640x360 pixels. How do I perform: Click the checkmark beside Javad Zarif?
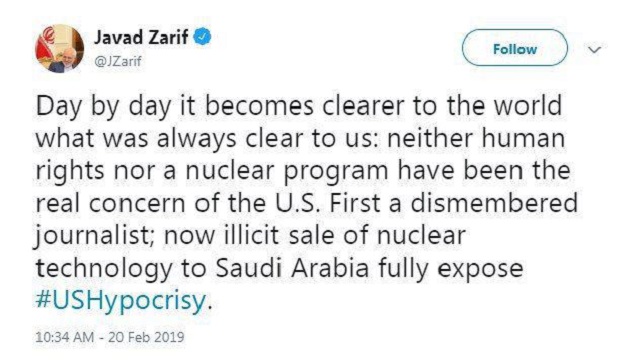(202, 37)
